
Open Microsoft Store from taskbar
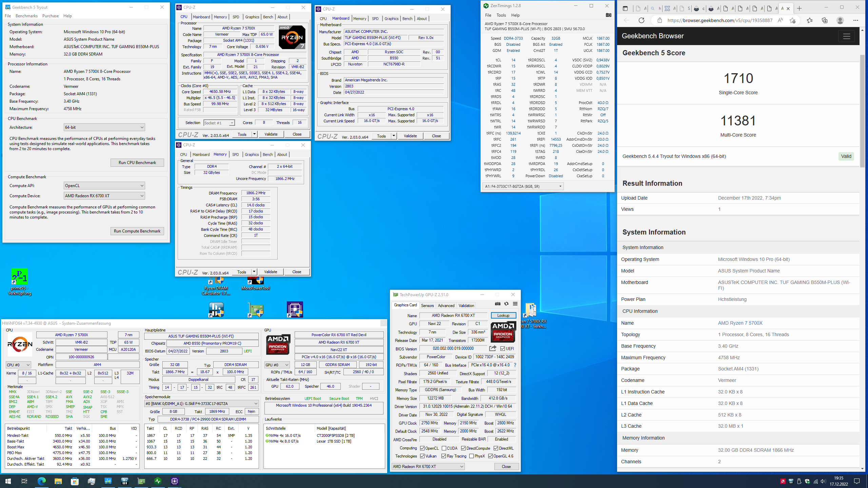tap(75, 481)
